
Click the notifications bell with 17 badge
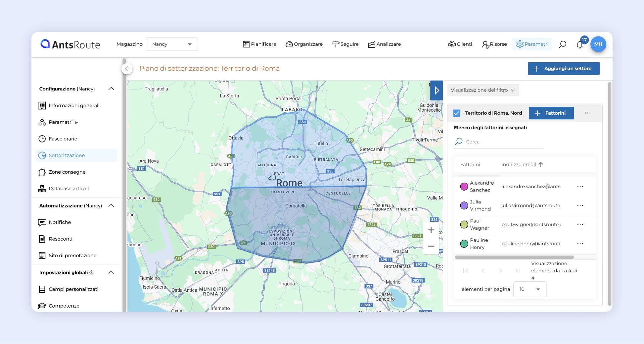(x=580, y=44)
